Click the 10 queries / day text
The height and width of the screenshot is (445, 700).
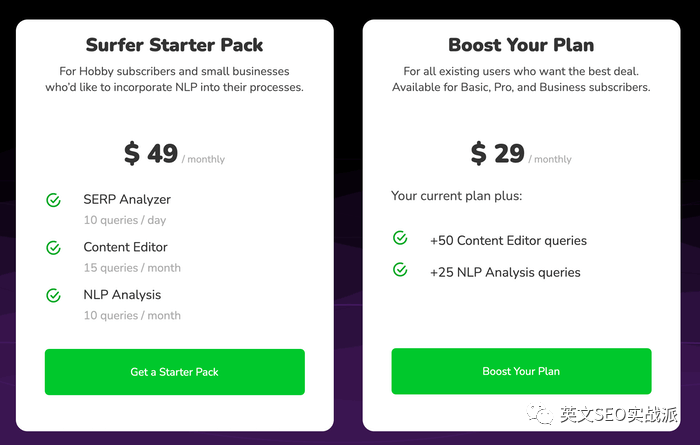point(125,220)
